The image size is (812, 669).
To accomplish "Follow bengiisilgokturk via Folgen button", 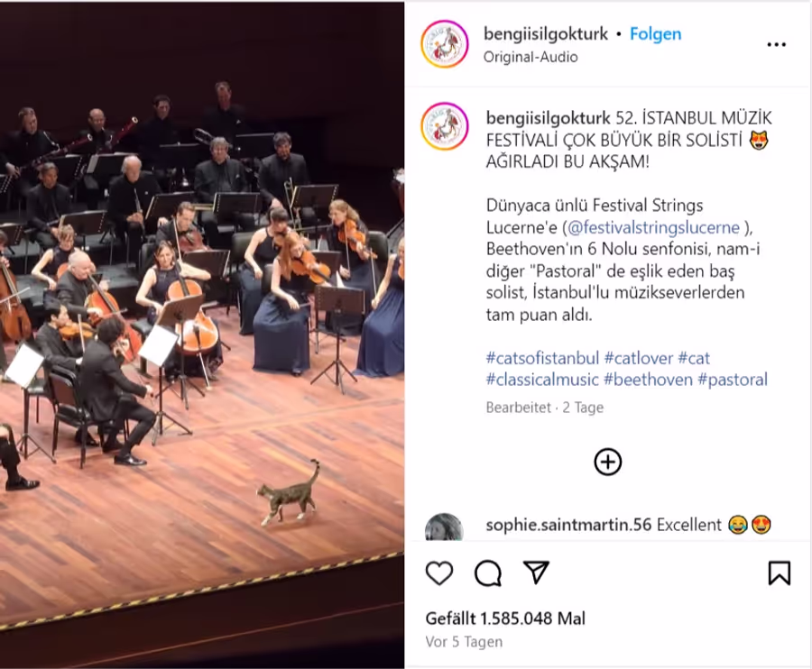I will pyautogui.click(x=656, y=34).
